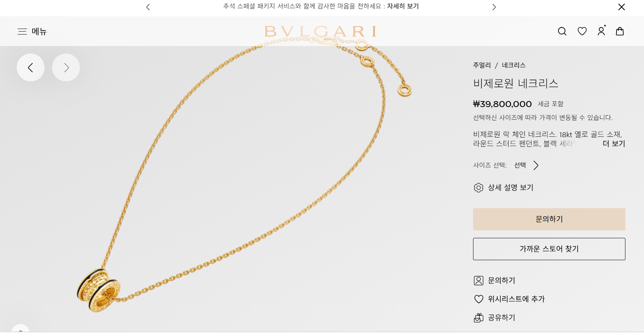Show the previous product image
644x333 pixels.
click(30, 68)
